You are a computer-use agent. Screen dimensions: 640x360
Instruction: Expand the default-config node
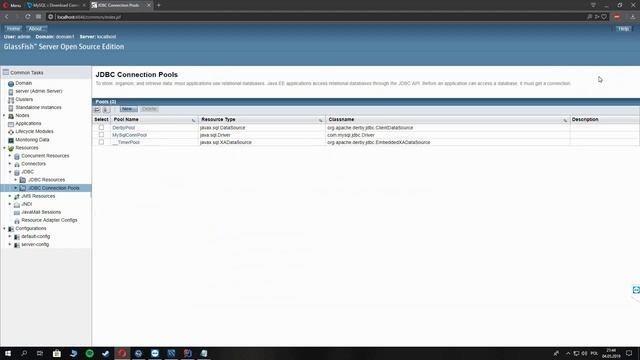pos(10,236)
